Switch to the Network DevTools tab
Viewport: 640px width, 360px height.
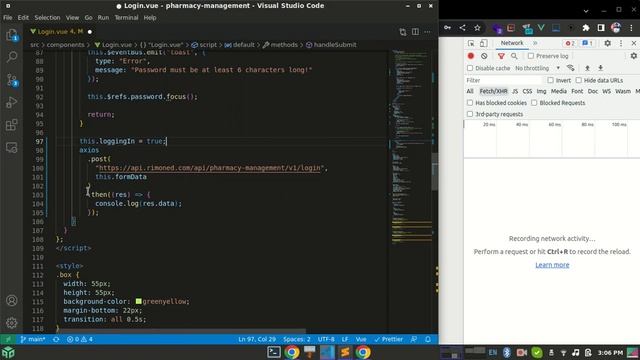pyautogui.click(x=512, y=43)
